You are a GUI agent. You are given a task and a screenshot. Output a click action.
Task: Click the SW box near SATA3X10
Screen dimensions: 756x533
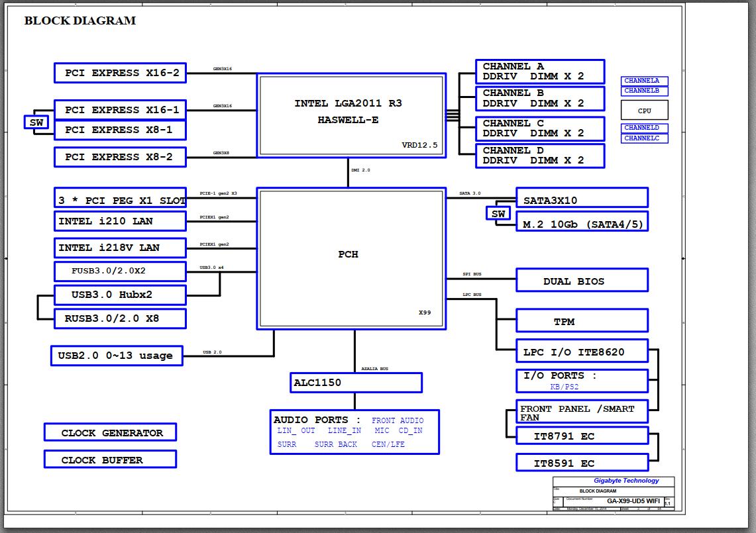(x=498, y=213)
